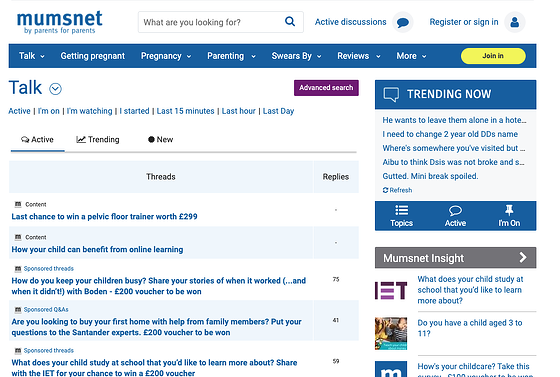
Task: Open trending 'Where's somewhere you've visited but...'
Action: point(454,148)
